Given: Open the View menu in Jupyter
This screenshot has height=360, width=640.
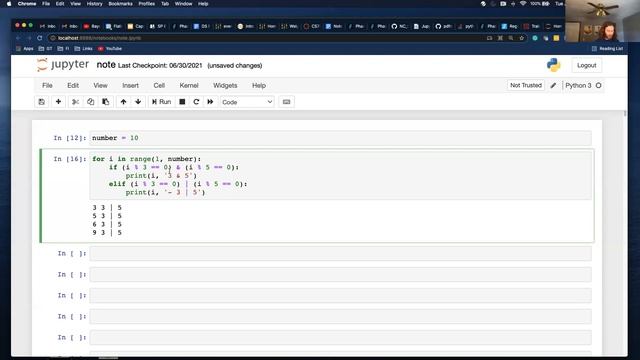Looking at the screenshot, I should coord(100,85).
